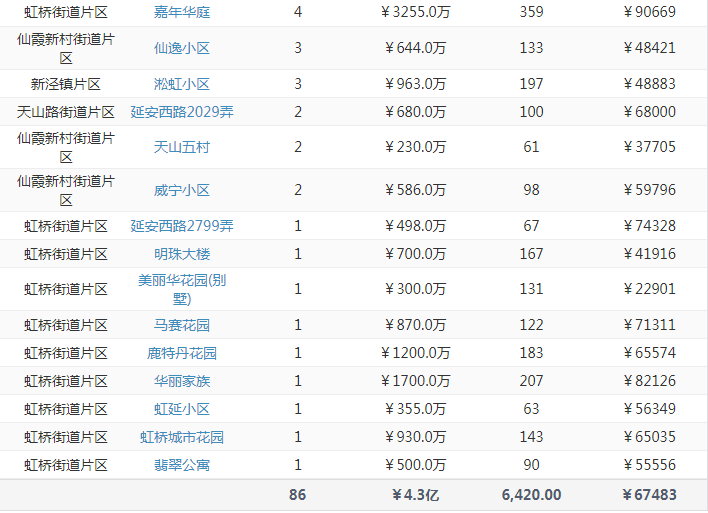Image resolution: width=708 pixels, height=513 pixels.
Task: Select the ¥4.3亿 total in footer
Action: [415, 495]
